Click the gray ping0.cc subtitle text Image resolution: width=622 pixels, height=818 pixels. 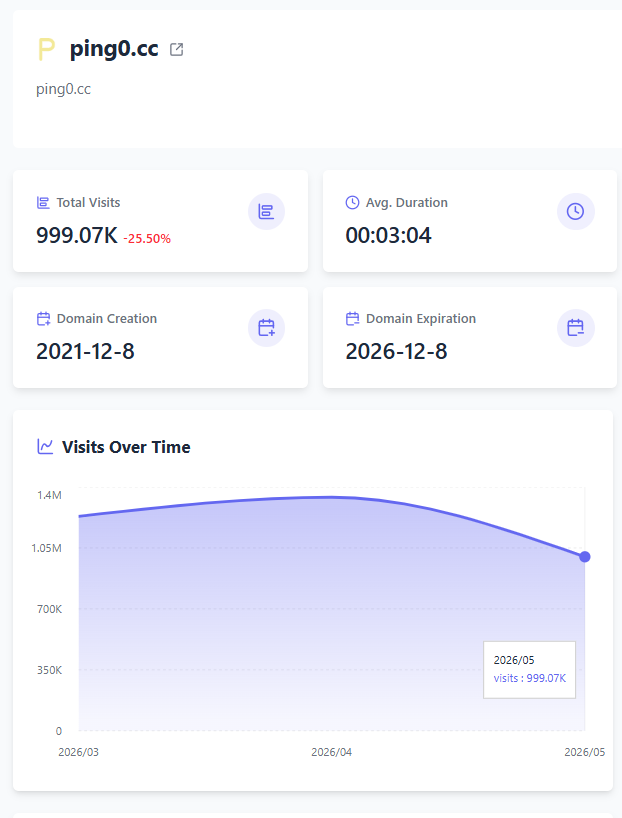pos(63,89)
